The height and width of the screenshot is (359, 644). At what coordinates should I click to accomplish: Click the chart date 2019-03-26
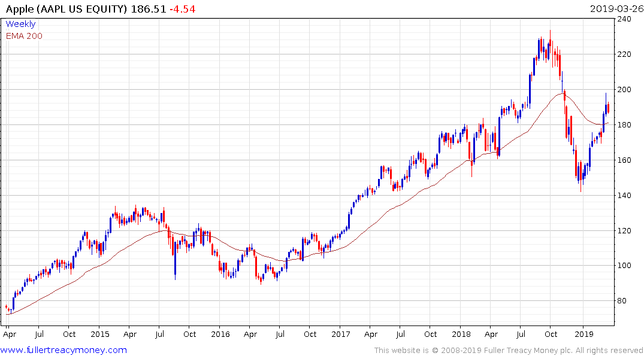pos(616,8)
